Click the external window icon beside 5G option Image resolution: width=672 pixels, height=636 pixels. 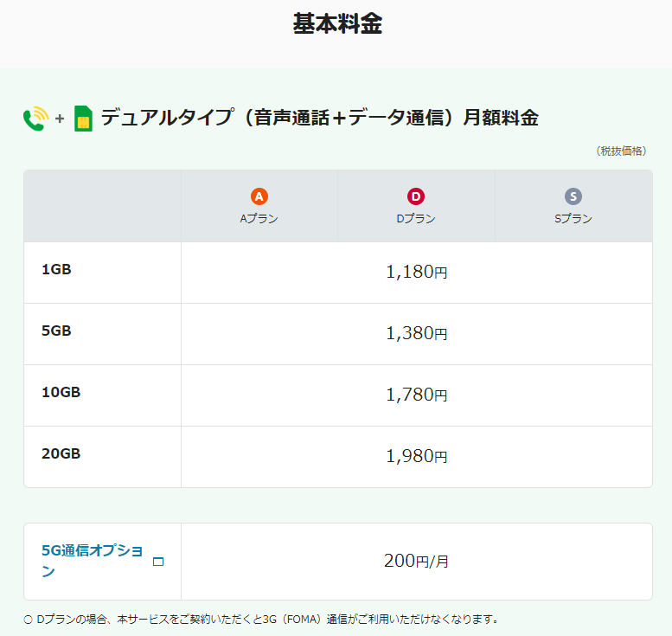[158, 562]
